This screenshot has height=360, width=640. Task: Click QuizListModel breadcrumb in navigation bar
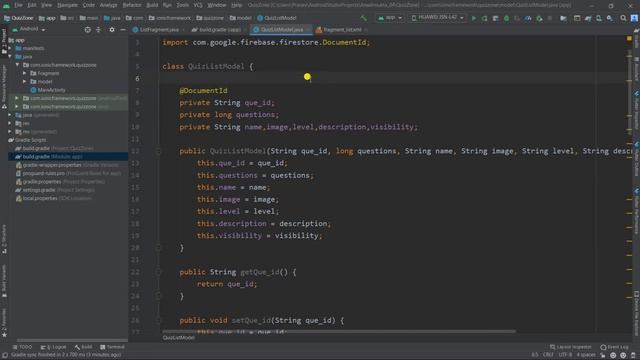pos(277,18)
